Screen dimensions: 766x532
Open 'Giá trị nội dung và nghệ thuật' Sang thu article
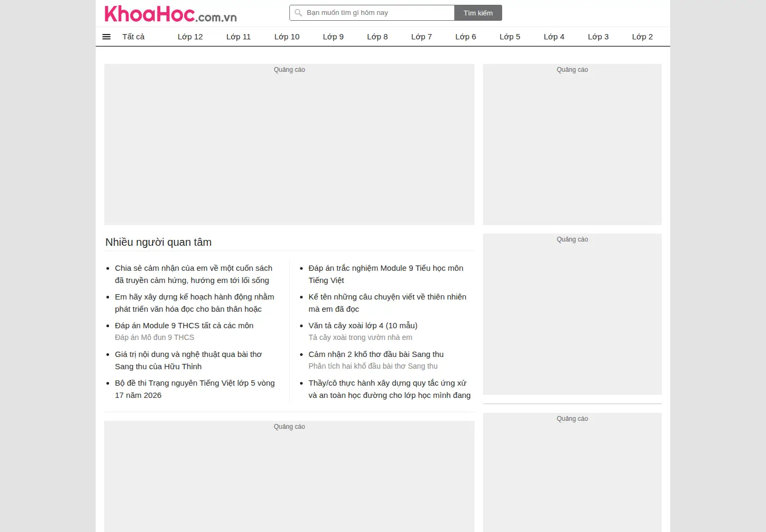pos(188,360)
